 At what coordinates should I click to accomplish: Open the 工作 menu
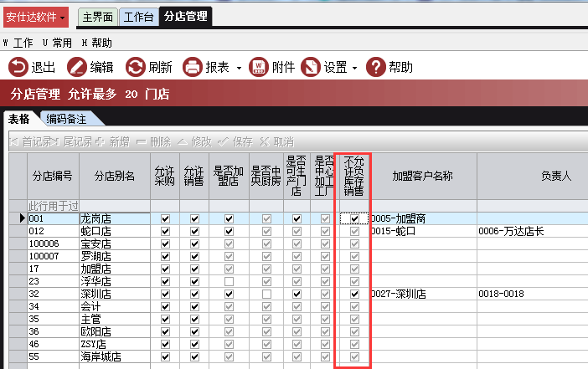18,43
